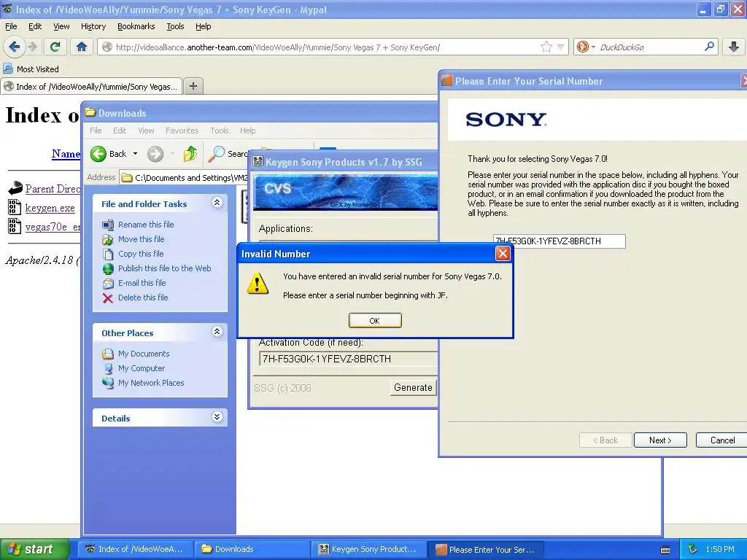The image size is (747, 560).
Task: Open the Tools menu in Downloads window
Action: (x=219, y=131)
